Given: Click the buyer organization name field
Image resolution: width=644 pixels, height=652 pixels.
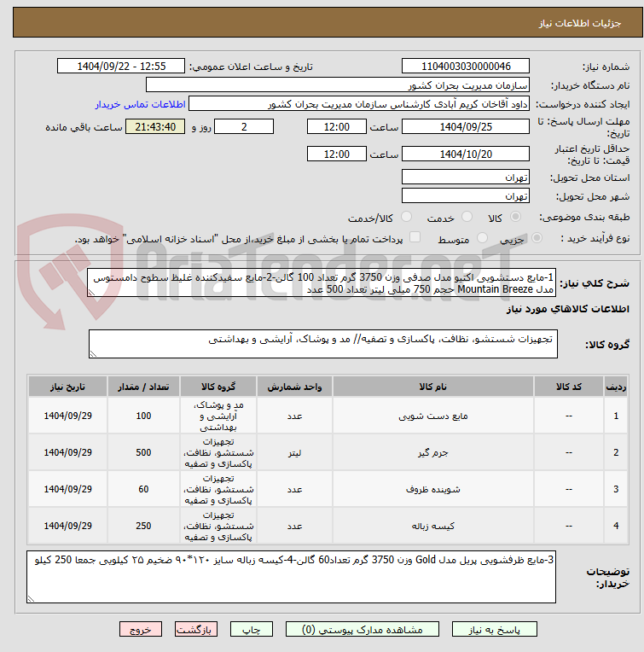Looking at the screenshot, I should click(338, 84).
